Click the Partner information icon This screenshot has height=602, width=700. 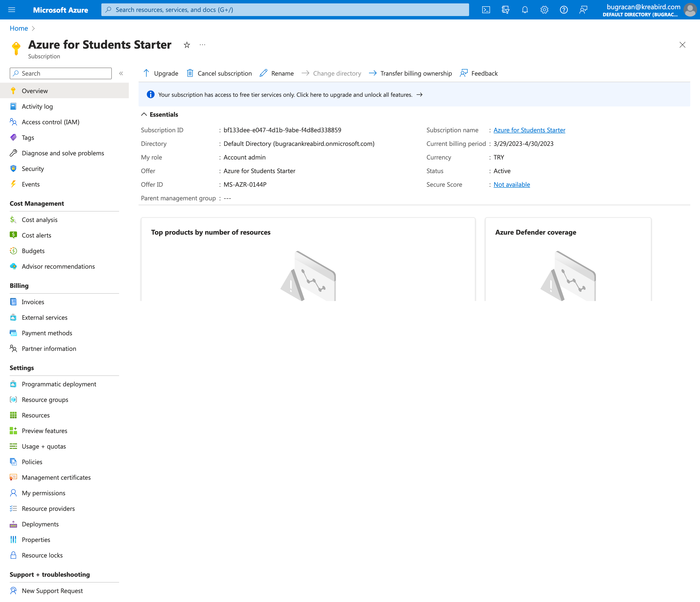pyautogui.click(x=13, y=348)
